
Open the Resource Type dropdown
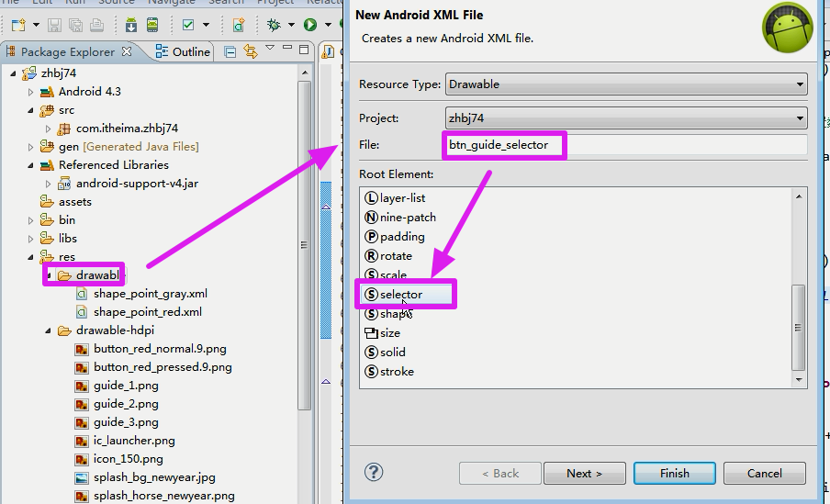click(x=626, y=84)
